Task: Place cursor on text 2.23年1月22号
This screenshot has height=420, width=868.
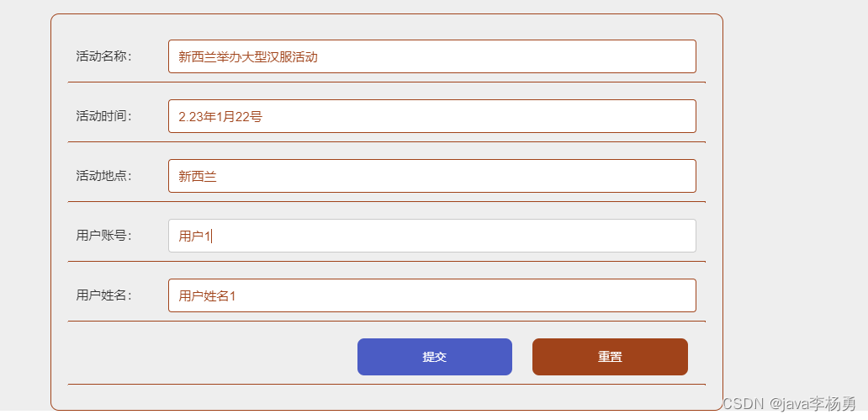Action: click(220, 117)
